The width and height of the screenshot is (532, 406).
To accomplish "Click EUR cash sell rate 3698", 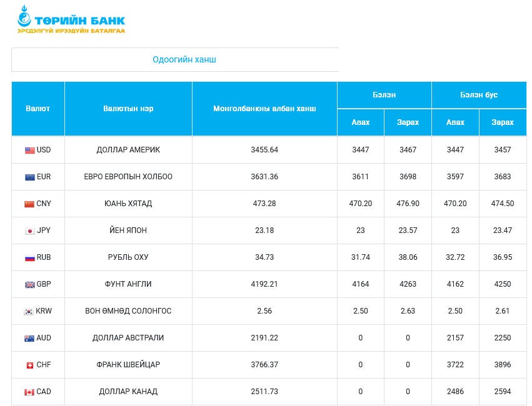I will pos(408,177).
